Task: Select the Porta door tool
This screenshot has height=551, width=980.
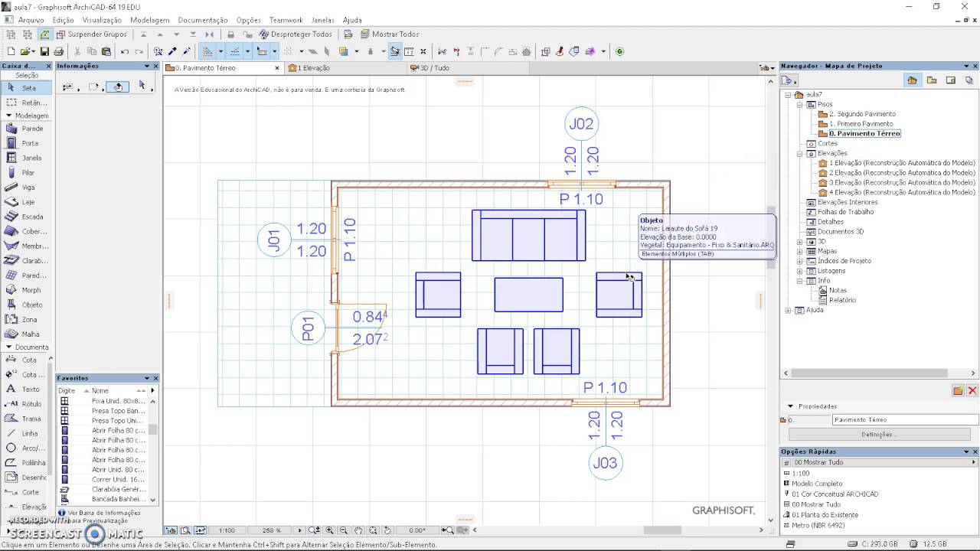Action: [27, 143]
